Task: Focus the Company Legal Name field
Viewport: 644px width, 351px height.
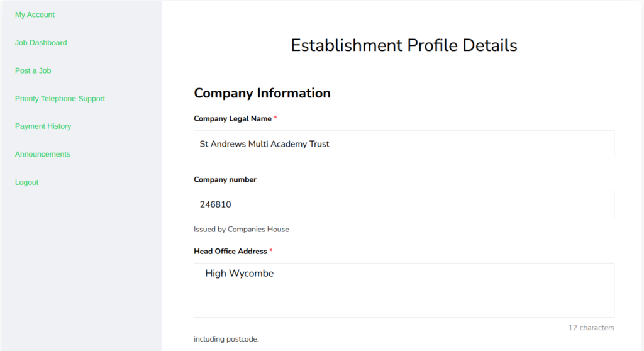Action: pos(404,144)
